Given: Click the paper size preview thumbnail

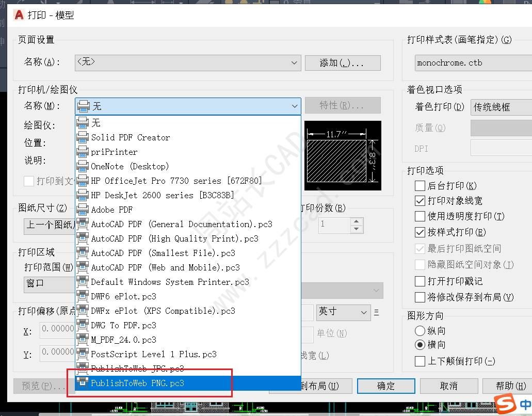Looking at the screenshot, I should click(343, 155).
